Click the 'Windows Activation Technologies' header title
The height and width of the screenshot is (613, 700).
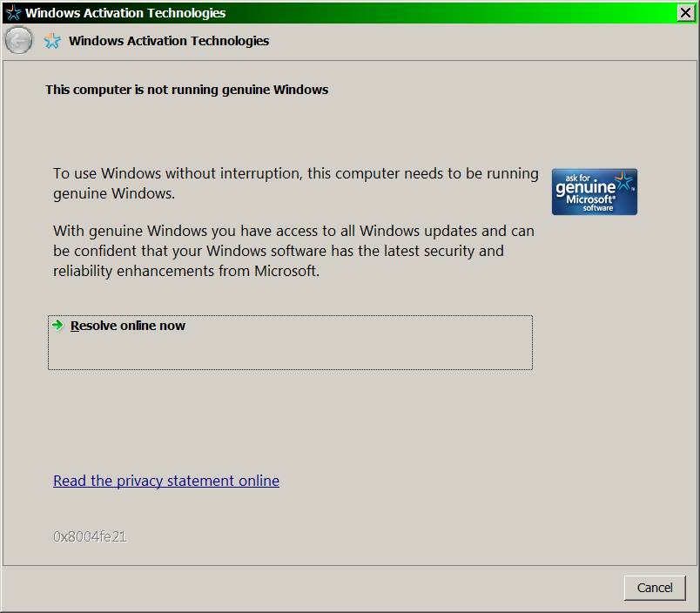point(169,41)
